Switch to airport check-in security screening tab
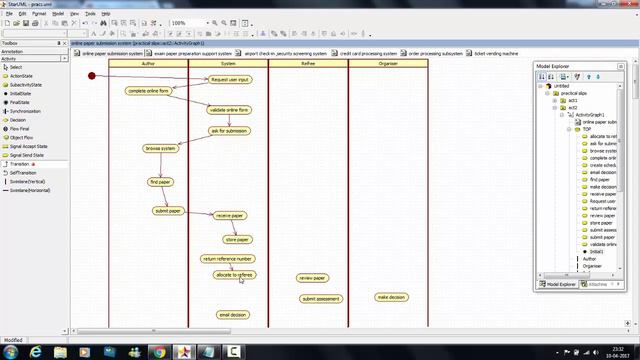 click(x=281, y=53)
